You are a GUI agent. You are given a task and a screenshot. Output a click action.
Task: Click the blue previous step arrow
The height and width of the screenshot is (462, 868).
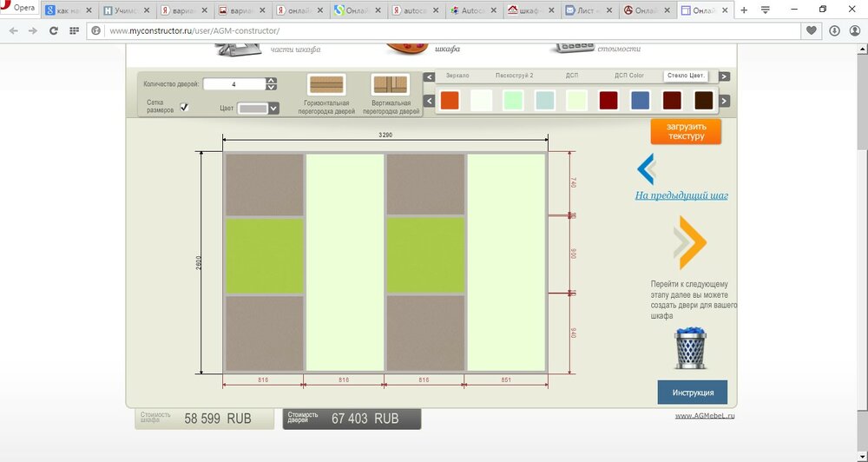click(646, 168)
